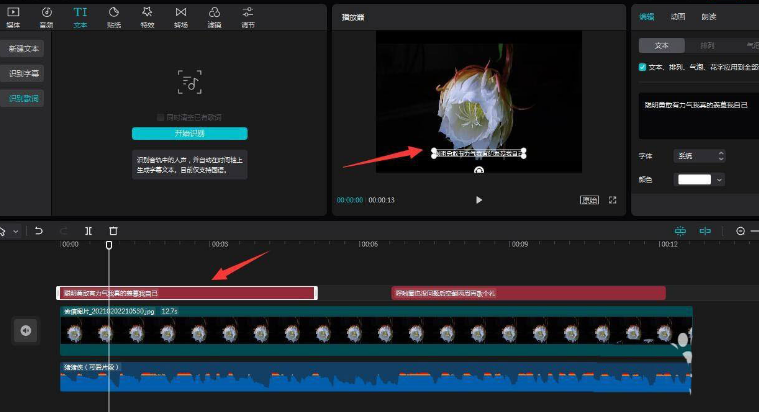Select the 排列 sub-tab

coord(707,46)
